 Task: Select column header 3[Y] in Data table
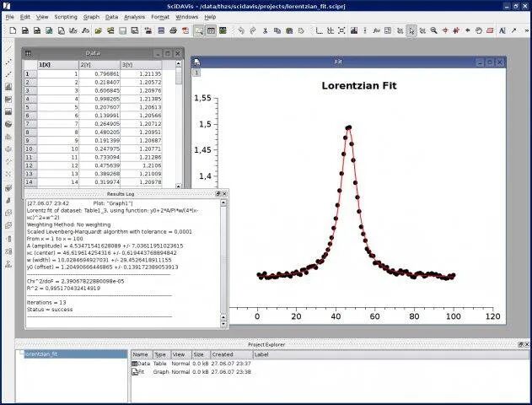[141, 65]
